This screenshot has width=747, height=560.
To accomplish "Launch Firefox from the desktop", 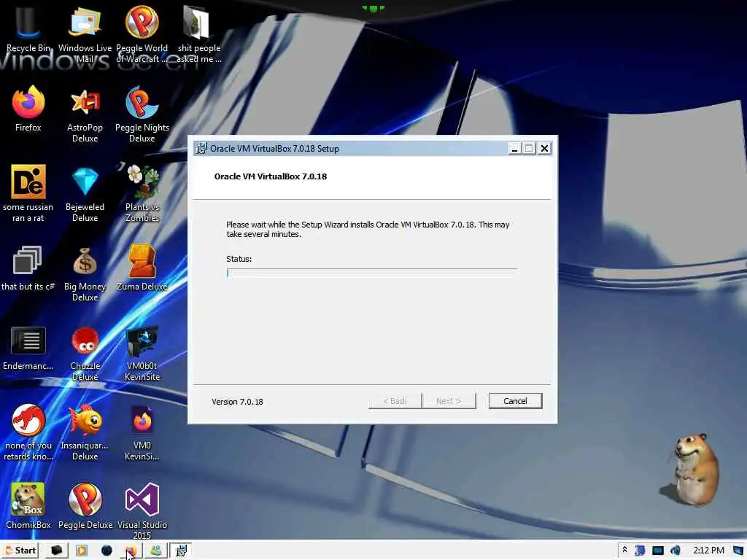I will point(28,109).
